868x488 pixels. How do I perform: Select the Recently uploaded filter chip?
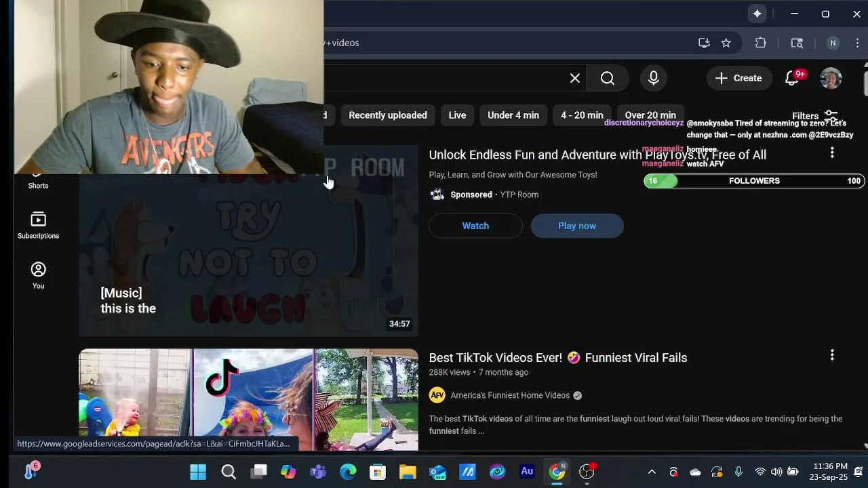[x=388, y=115]
